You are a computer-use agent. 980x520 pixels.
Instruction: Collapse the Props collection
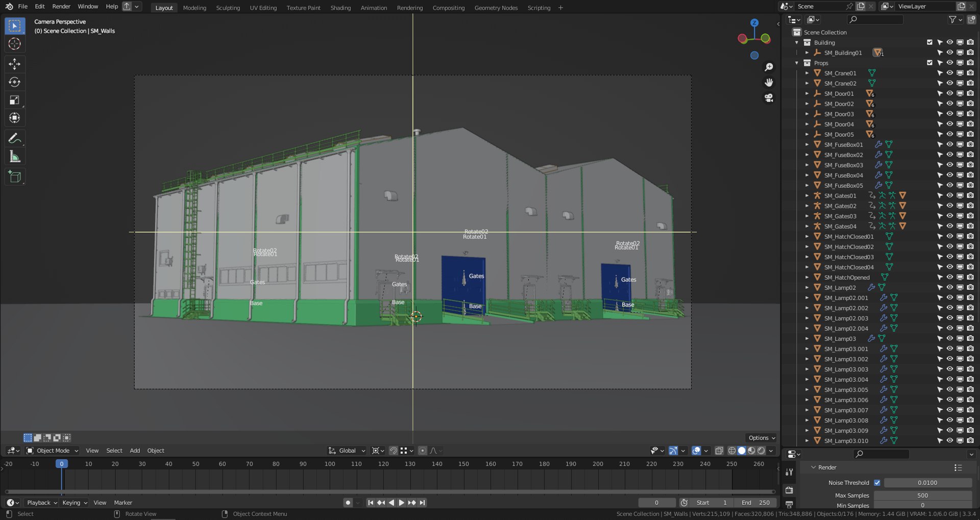(x=797, y=63)
